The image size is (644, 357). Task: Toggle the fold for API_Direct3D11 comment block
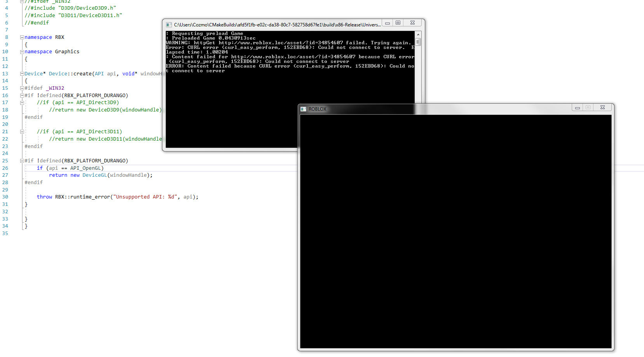coord(22,132)
